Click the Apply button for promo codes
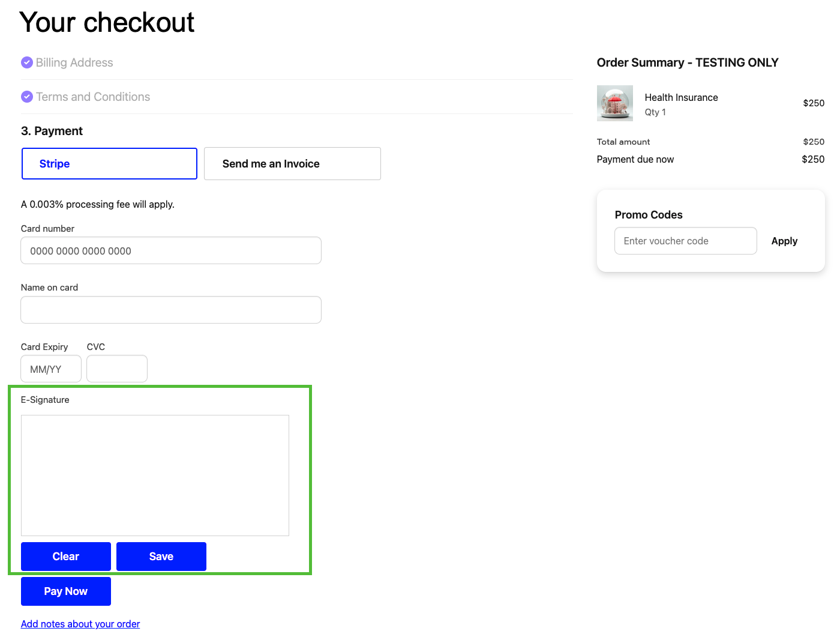The width and height of the screenshot is (840, 643). tap(784, 241)
